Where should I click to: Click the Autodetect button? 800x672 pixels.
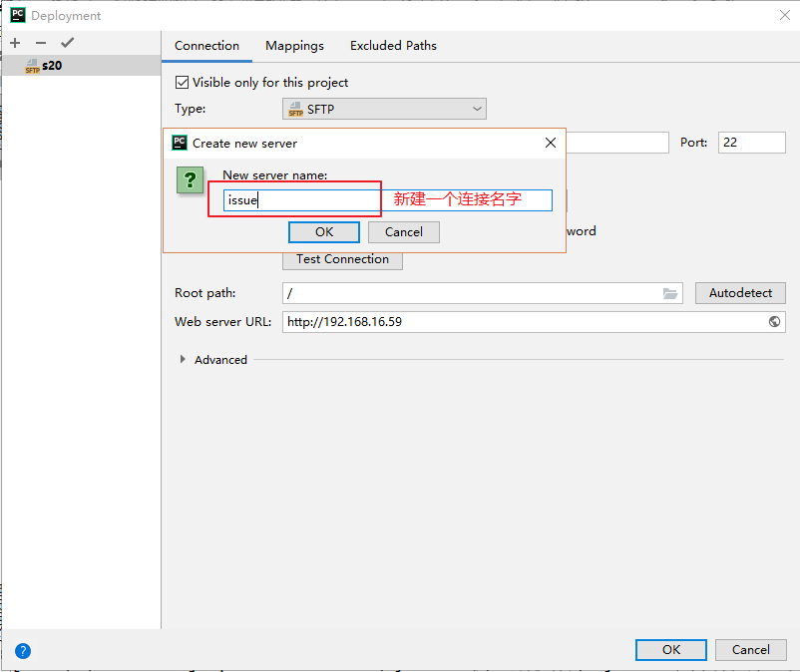click(x=740, y=293)
